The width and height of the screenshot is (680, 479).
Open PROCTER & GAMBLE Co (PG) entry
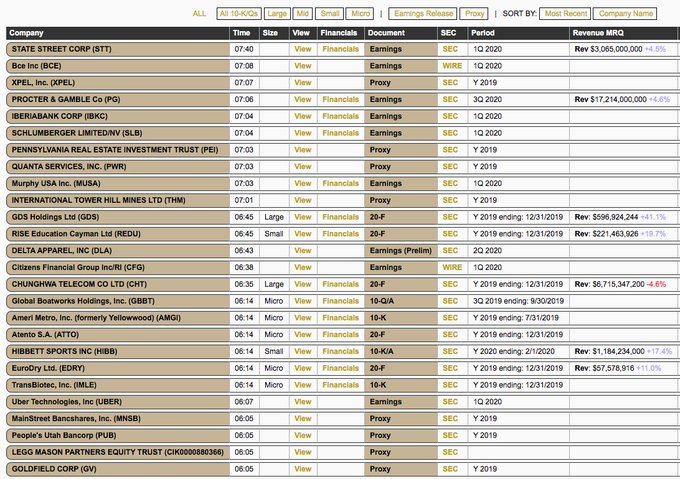(x=118, y=99)
